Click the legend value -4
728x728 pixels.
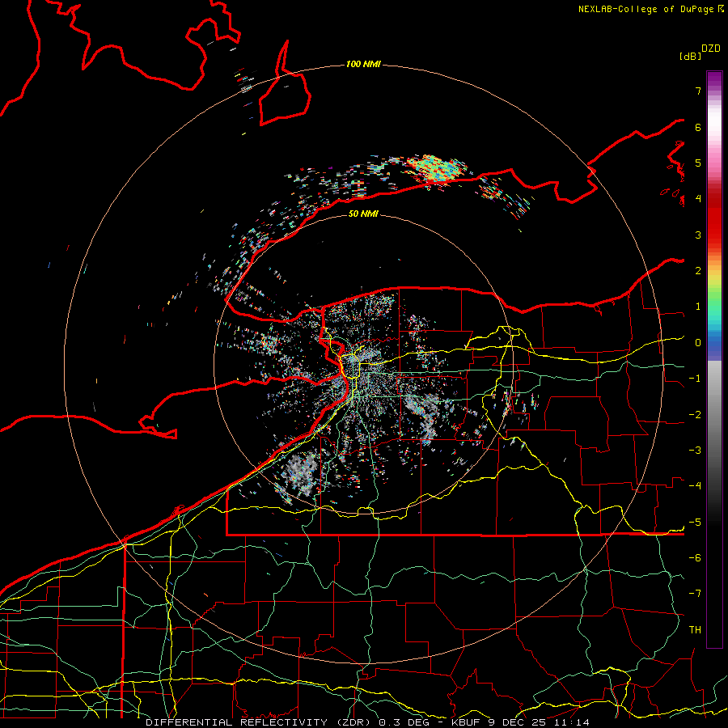pyautogui.click(x=695, y=485)
